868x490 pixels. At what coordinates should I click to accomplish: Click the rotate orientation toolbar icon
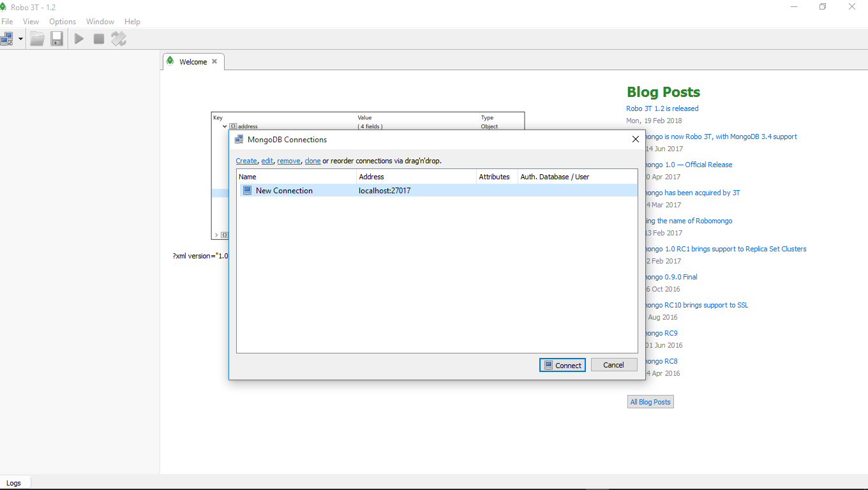[119, 39]
